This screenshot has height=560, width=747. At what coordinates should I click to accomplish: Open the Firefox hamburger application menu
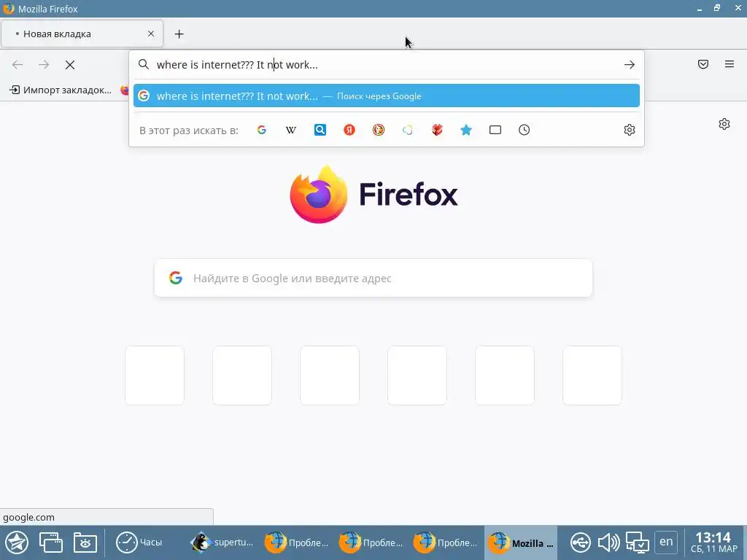[729, 64]
